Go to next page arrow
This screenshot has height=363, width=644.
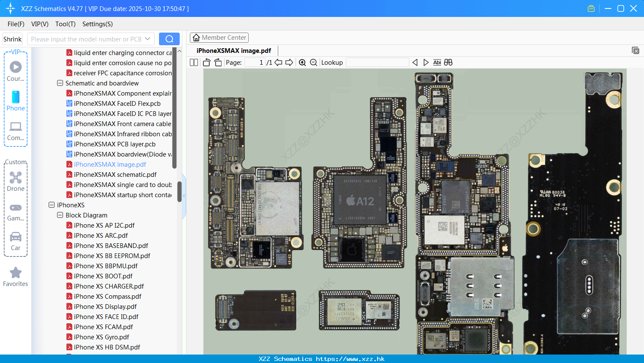pos(289,62)
